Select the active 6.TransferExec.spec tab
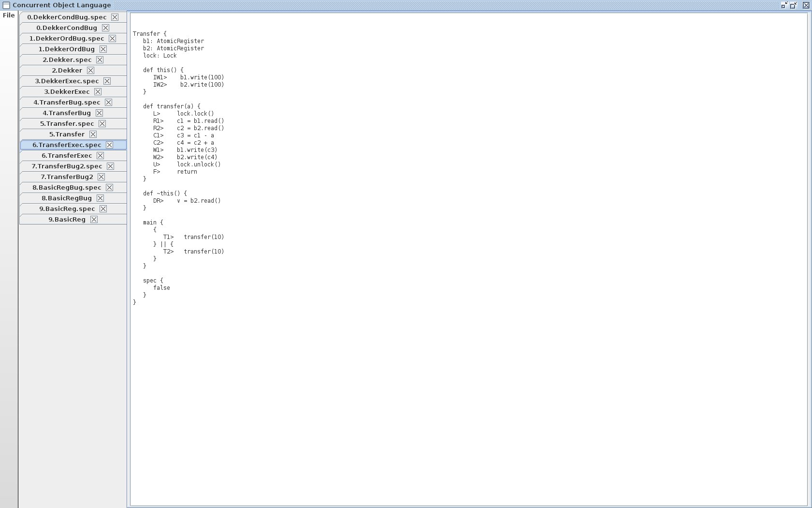 [67, 145]
